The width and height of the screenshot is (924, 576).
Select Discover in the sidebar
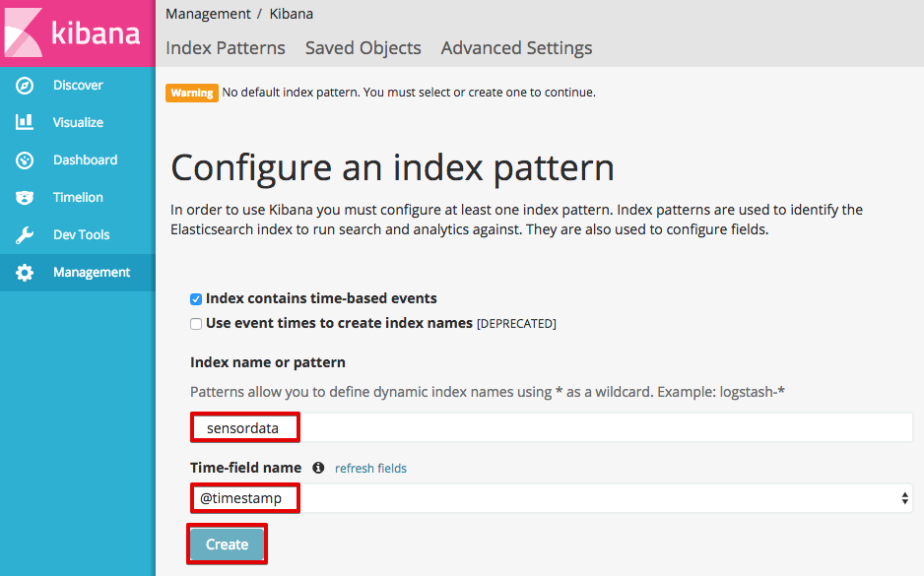[78, 86]
